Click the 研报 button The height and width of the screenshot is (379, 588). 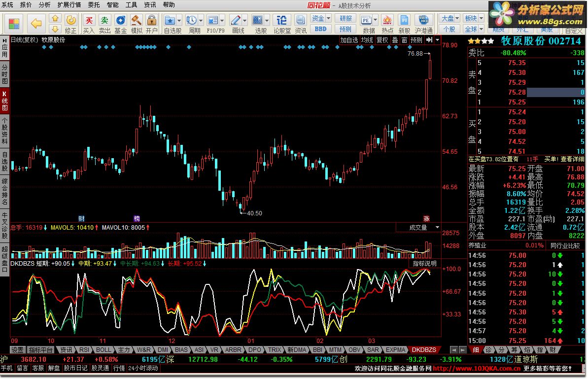tap(346, 18)
